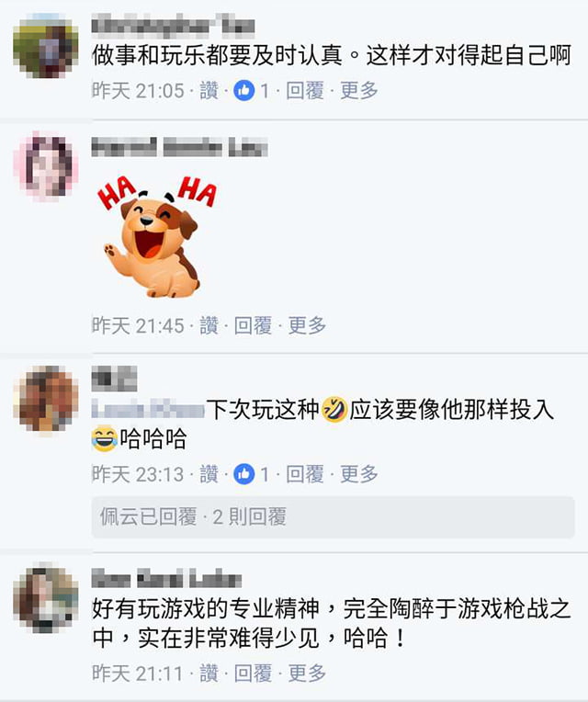
Task: Click the tagged name in the 23:13 comment
Action: coord(148,410)
